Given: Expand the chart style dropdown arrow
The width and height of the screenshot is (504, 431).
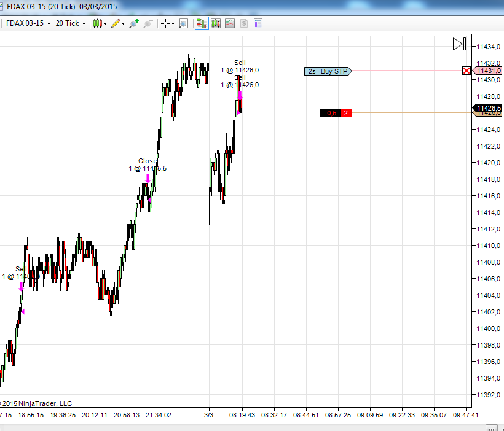Looking at the screenshot, I should (x=105, y=24).
